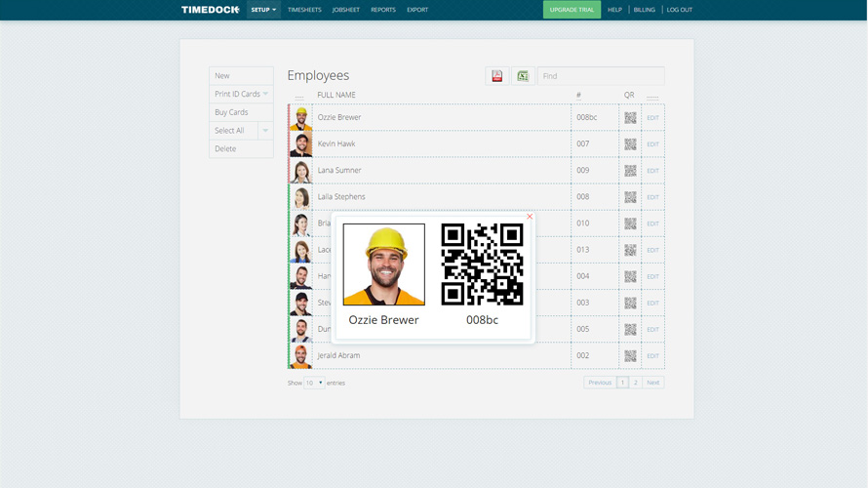Click Laila Stephens' avatar thumbnail
The height and width of the screenshot is (488, 868).
click(301, 198)
